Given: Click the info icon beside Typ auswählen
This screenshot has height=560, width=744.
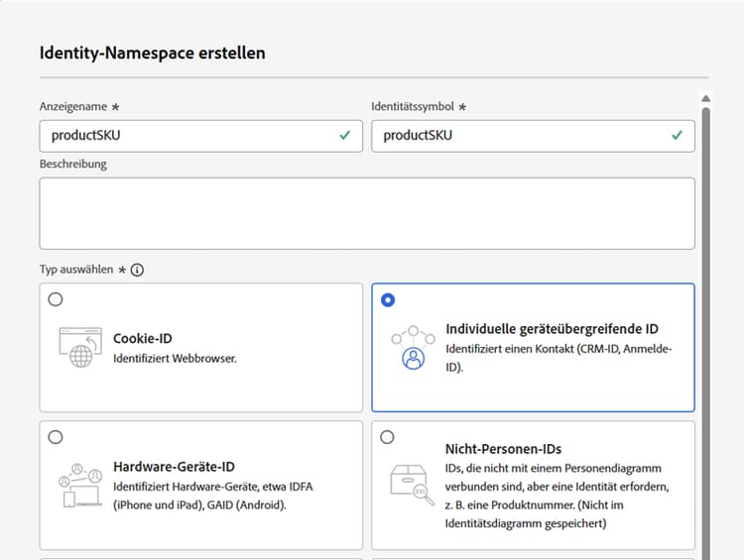Looking at the screenshot, I should [137, 270].
